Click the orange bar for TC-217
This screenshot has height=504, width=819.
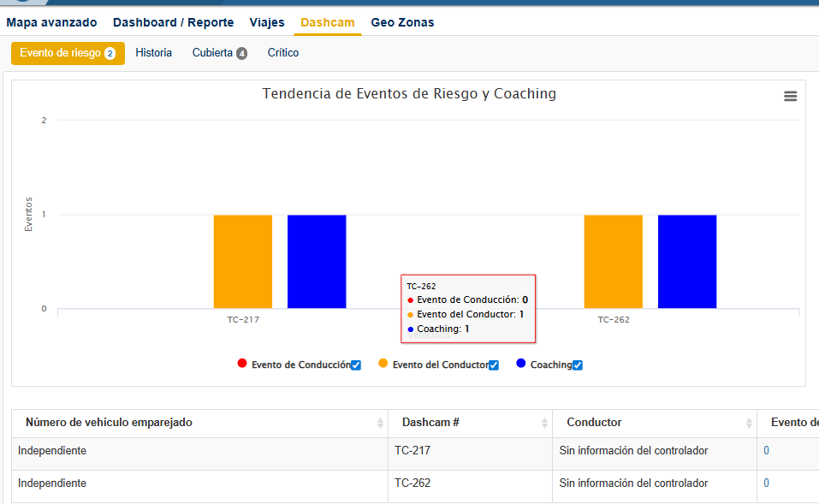click(243, 261)
